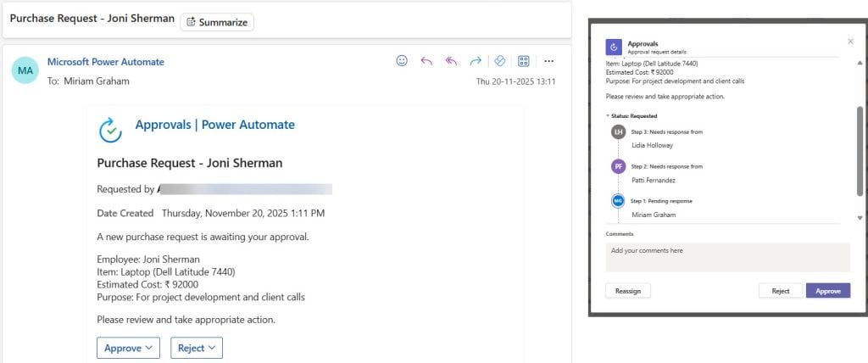This screenshot has height=363, width=868.
Task: Open the Apps grid icon
Action: pos(524,61)
